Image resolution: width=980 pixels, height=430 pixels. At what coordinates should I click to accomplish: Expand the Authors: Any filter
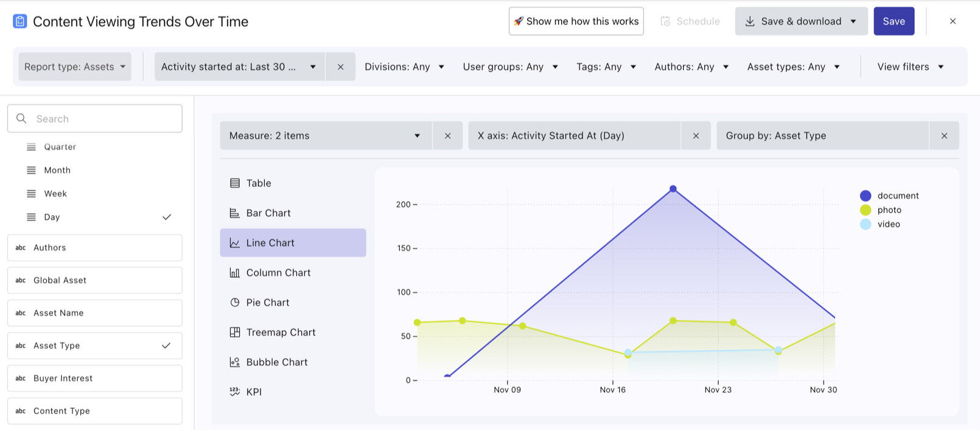coord(691,67)
